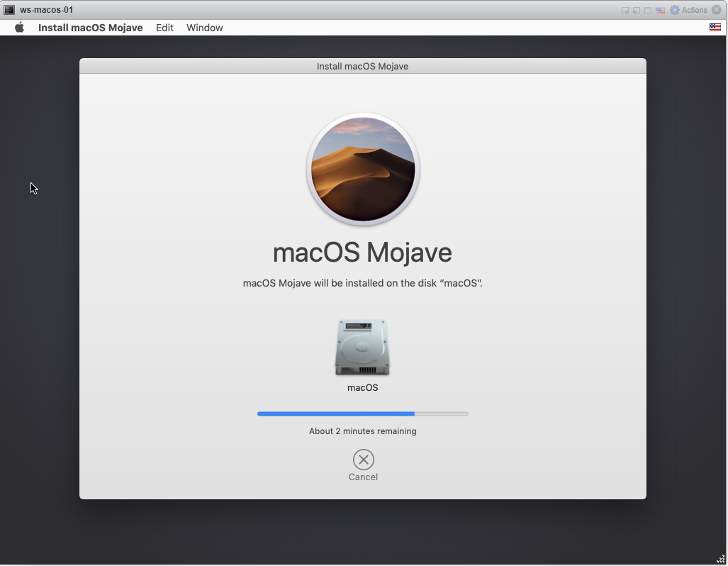Click the blue installation progress bar
This screenshot has height=566, width=728.
[x=363, y=414]
